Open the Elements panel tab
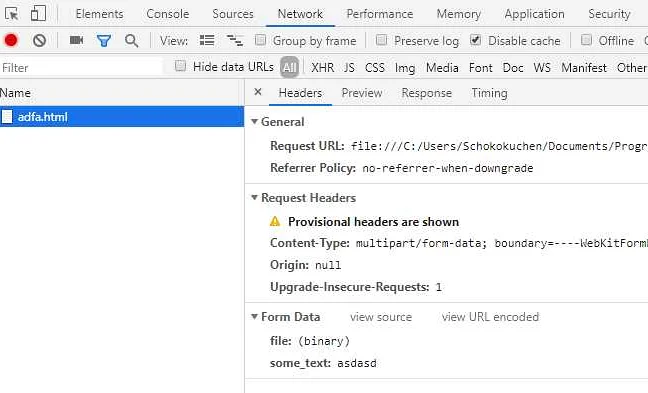648x393 pixels. 100,14
